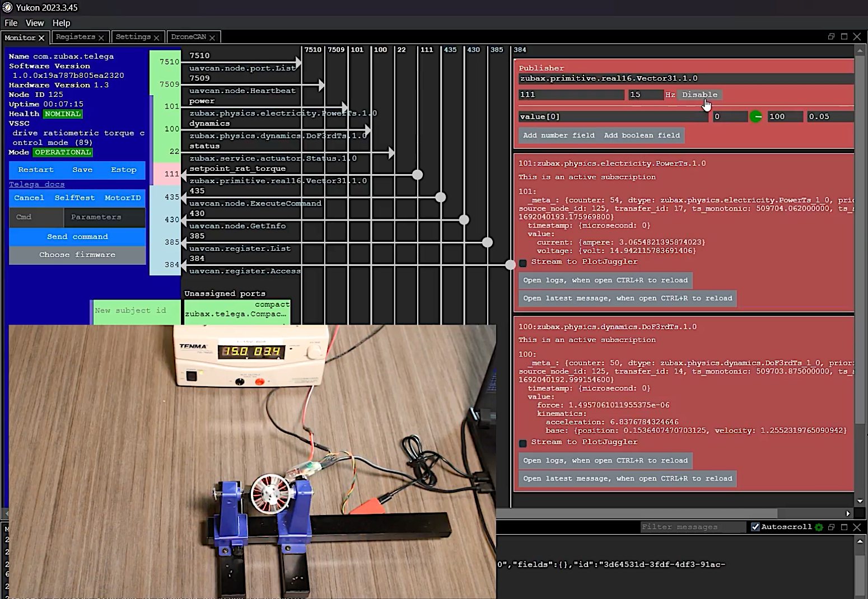Close the DroneCAN tab using its X
868x599 pixels.
tap(212, 38)
